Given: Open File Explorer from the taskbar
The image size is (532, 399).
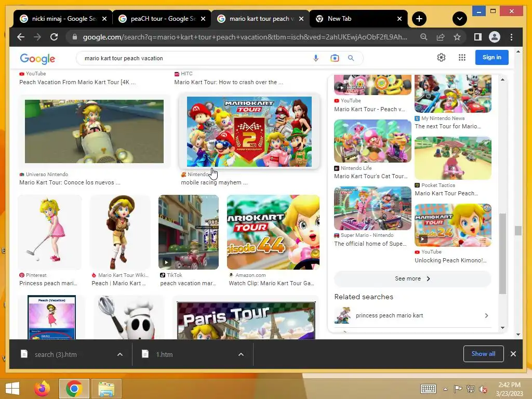Looking at the screenshot, I should [x=106, y=389].
